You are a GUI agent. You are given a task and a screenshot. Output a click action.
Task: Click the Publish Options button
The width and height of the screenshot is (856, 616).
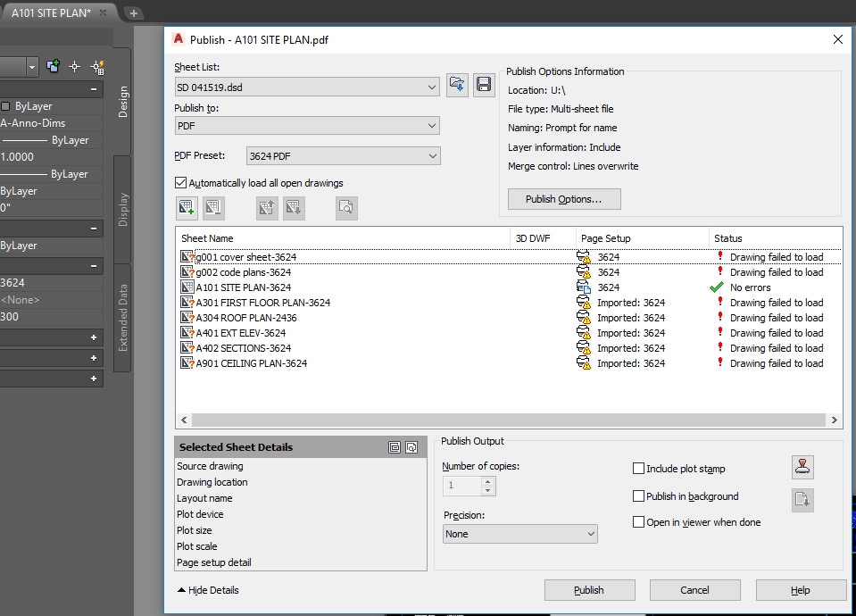pyautogui.click(x=564, y=199)
